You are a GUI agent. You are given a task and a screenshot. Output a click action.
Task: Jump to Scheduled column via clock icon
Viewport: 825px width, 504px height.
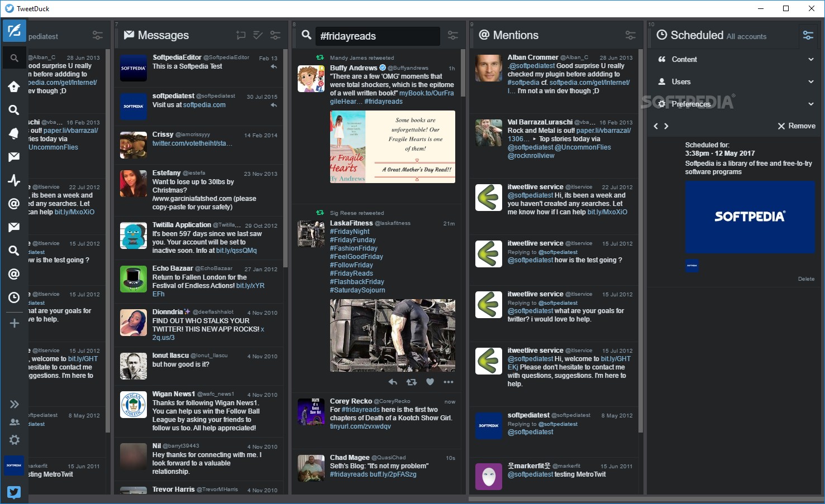coord(14,297)
